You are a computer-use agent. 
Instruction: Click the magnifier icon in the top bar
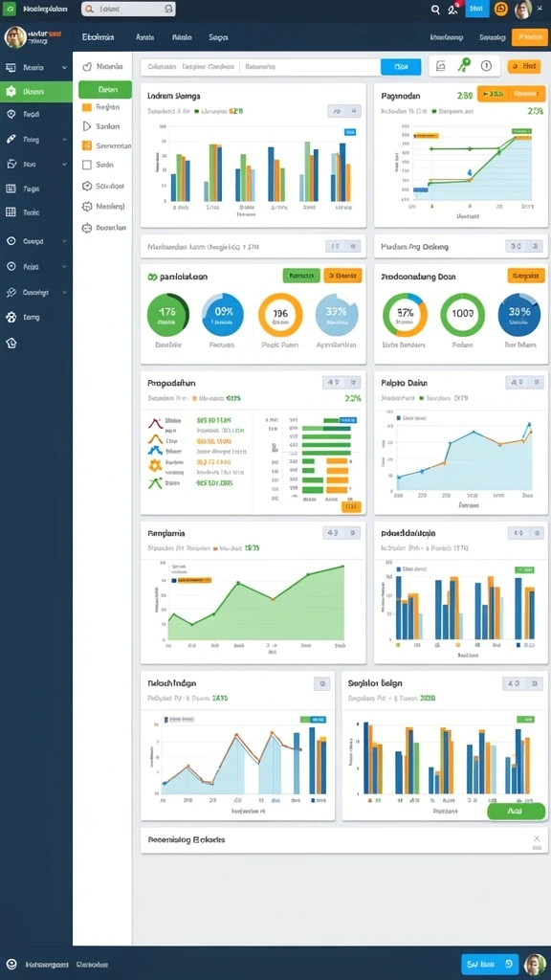pos(435,10)
